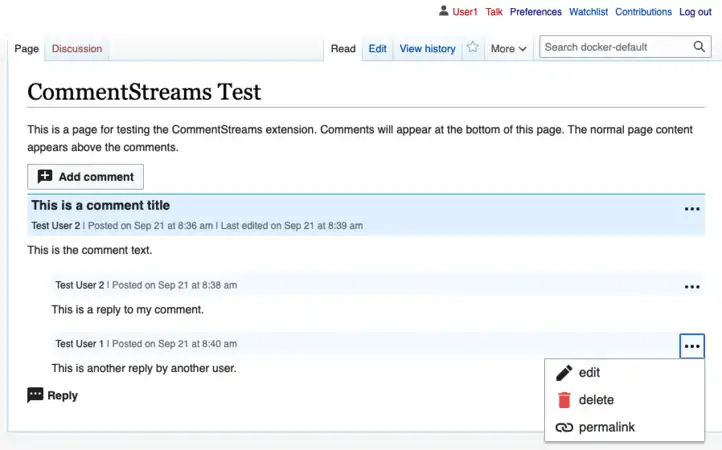Click the Add comment plus icon

pos(45,177)
